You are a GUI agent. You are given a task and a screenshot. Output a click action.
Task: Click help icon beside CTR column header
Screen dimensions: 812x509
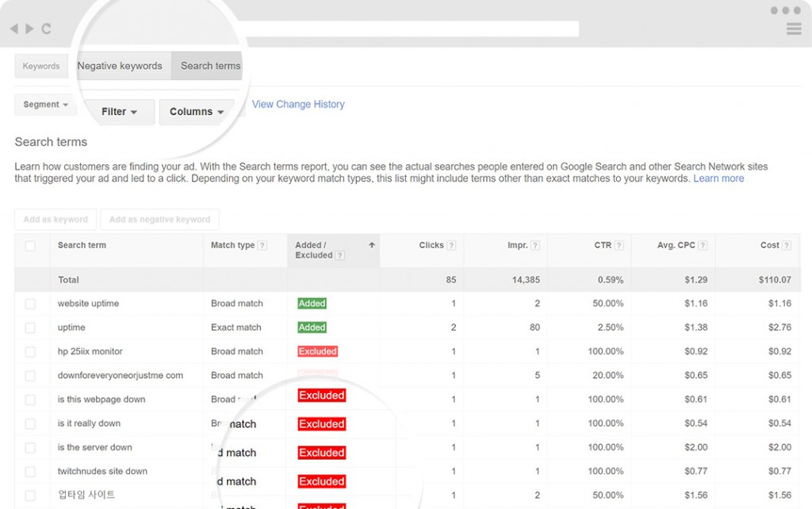coord(619,246)
